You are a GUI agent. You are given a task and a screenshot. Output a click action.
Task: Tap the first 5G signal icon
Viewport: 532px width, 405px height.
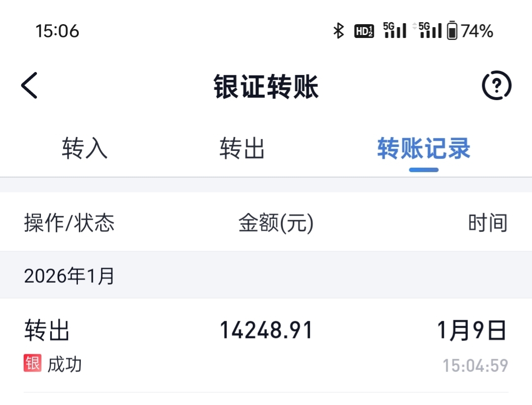click(x=395, y=31)
